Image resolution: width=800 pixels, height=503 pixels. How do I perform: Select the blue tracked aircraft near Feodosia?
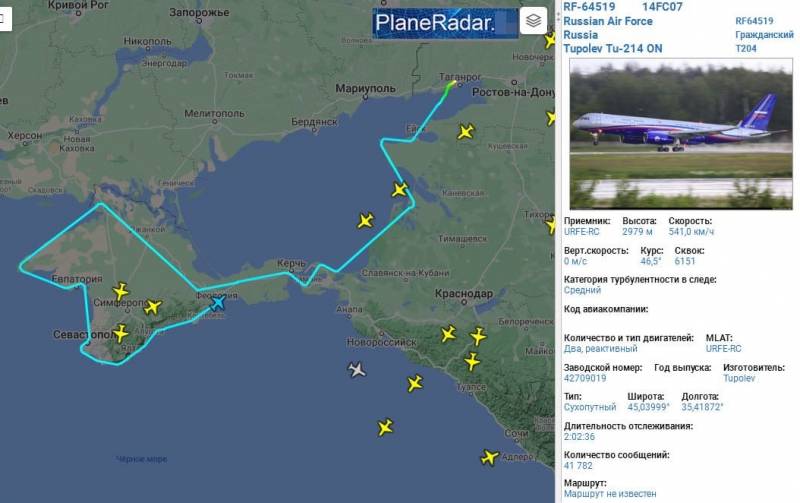(218, 303)
